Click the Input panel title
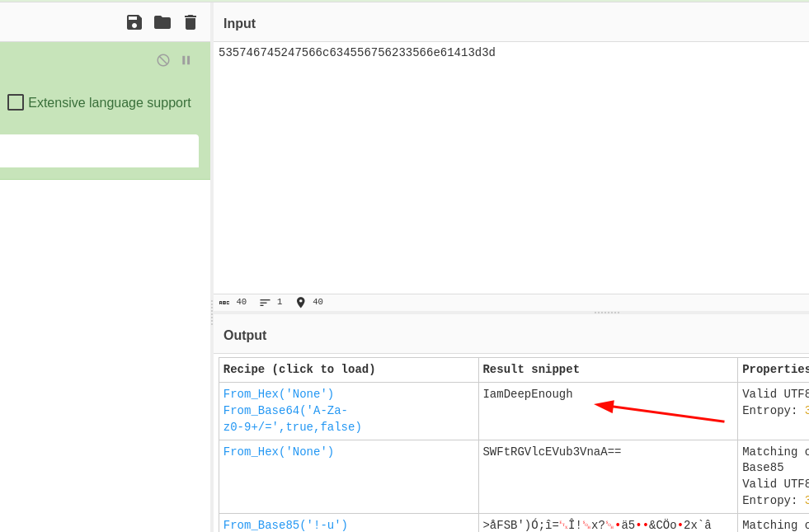The height and width of the screenshot is (532, 809). point(239,23)
